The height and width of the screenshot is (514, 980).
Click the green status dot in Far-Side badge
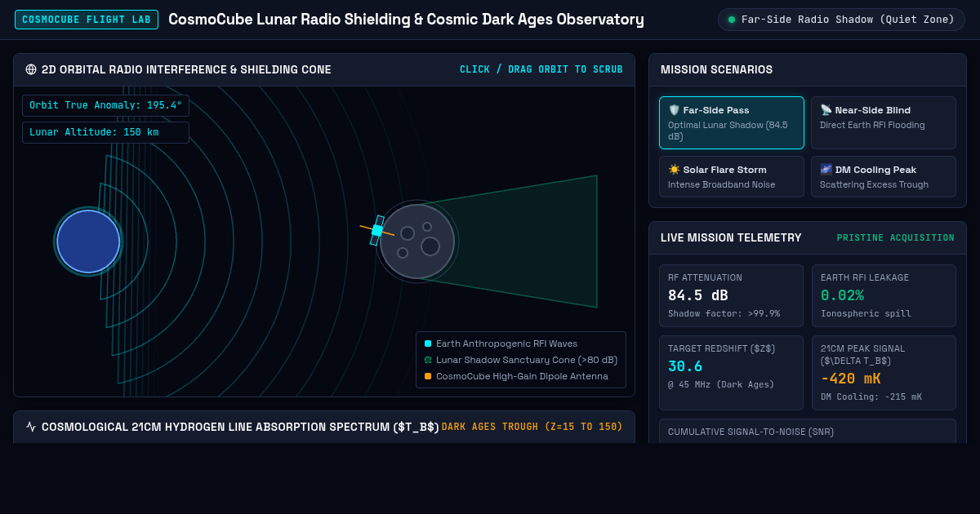(732, 20)
